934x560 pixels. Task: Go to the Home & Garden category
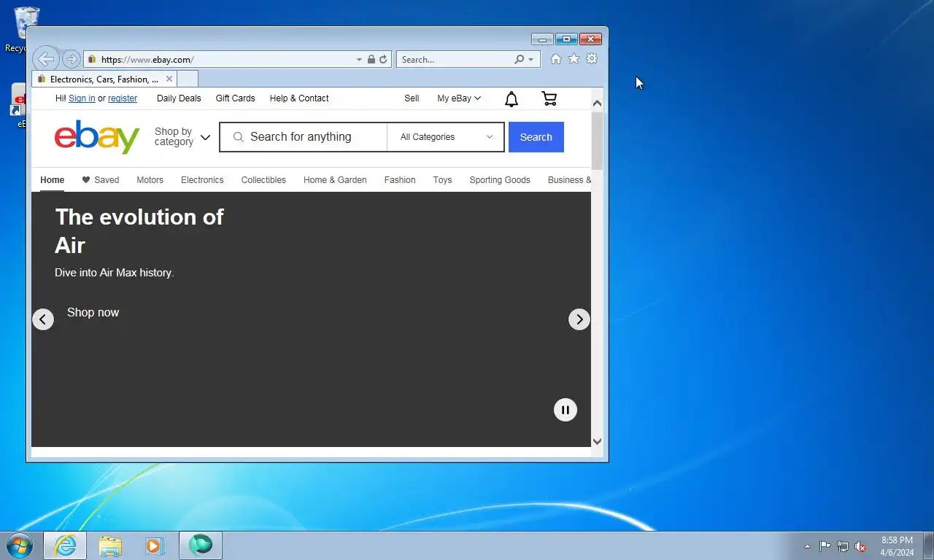tap(335, 180)
